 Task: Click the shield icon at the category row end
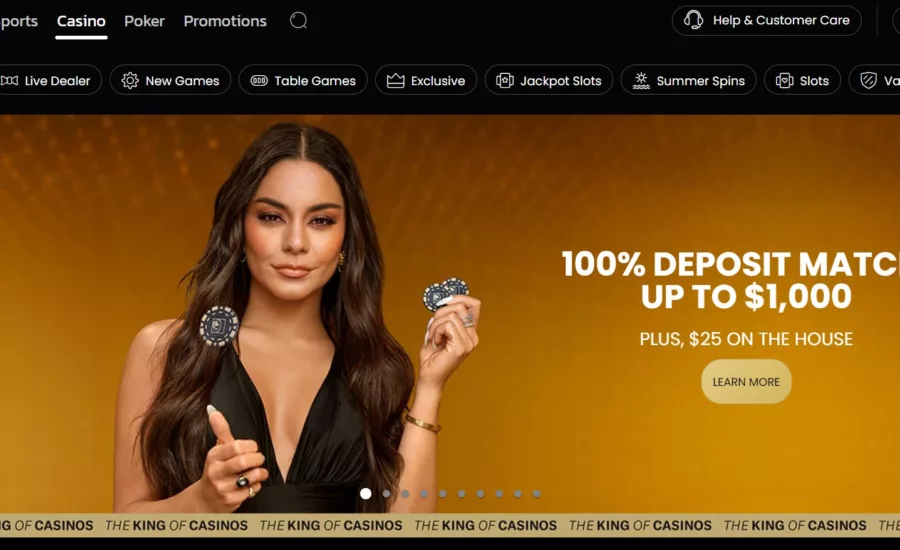(x=868, y=80)
